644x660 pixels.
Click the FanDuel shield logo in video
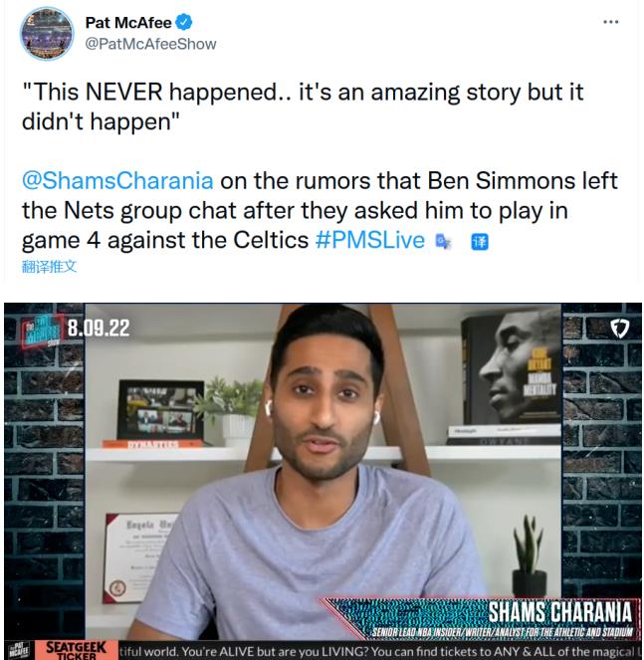[x=619, y=329]
